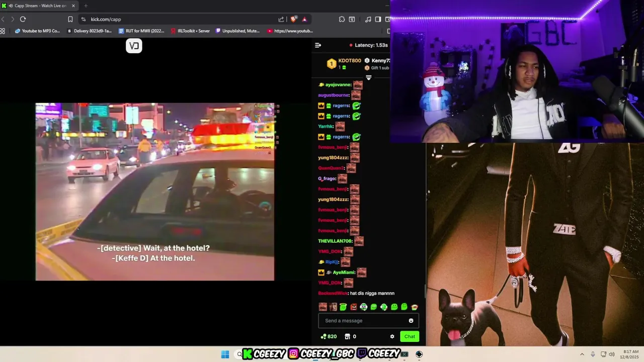Send message with green Chat button
The image size is (644, 362).
click(x=410, y=336)
